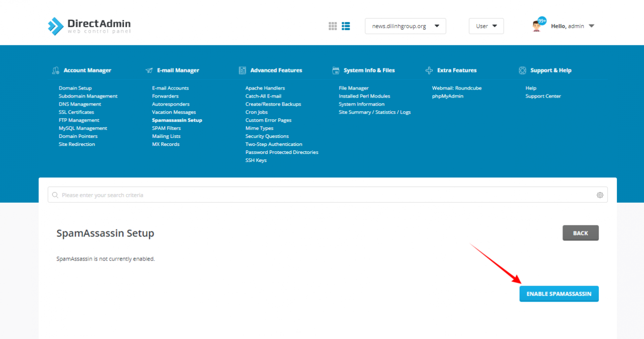This screenshot has height=339, width=644.
Task: Click the Back button
Action: [x=581, y=233]
